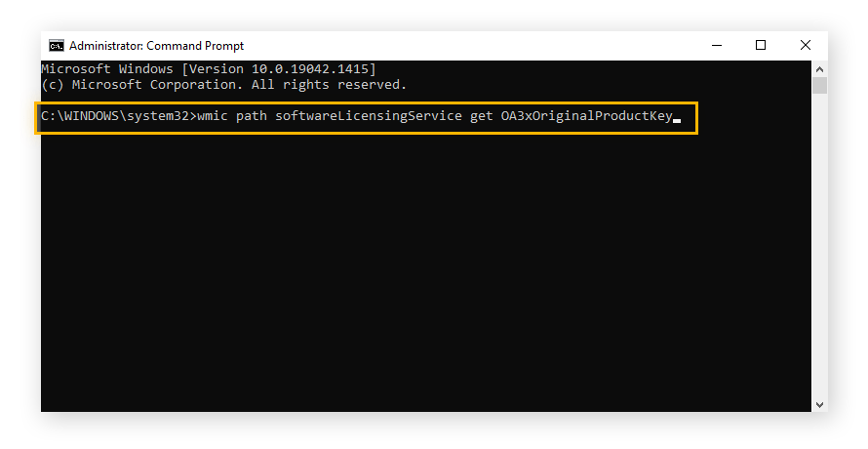The height and width of the screenshot is (449, 868).
Task: Click the word "path" in the command
Action: coord(252,118)
